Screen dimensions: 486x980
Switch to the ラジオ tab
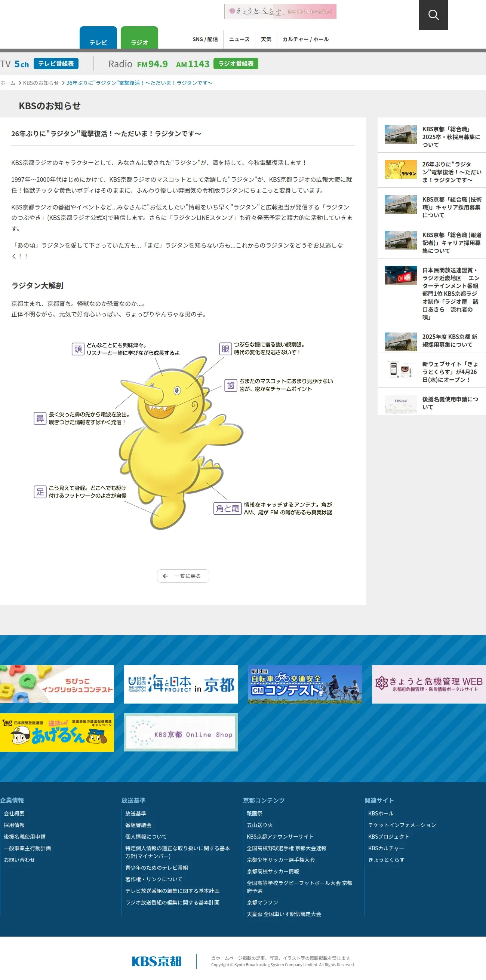point(139,38)
